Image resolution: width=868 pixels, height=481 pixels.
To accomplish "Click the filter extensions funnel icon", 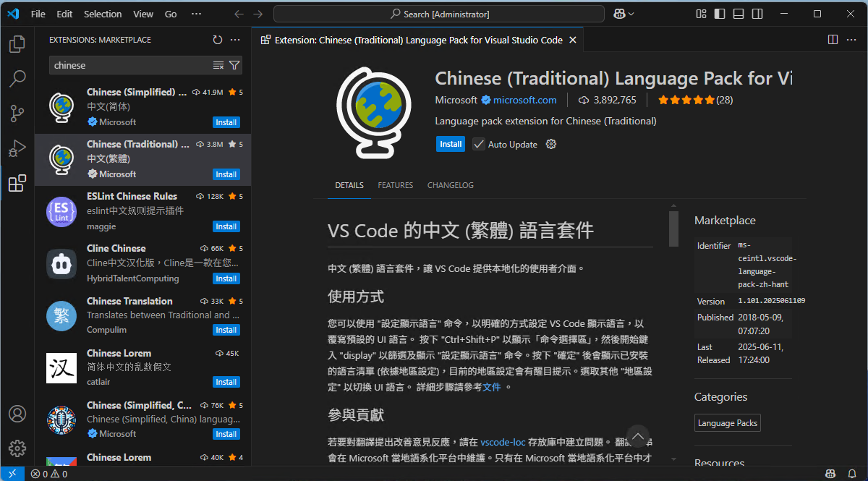I will [234, 65].
